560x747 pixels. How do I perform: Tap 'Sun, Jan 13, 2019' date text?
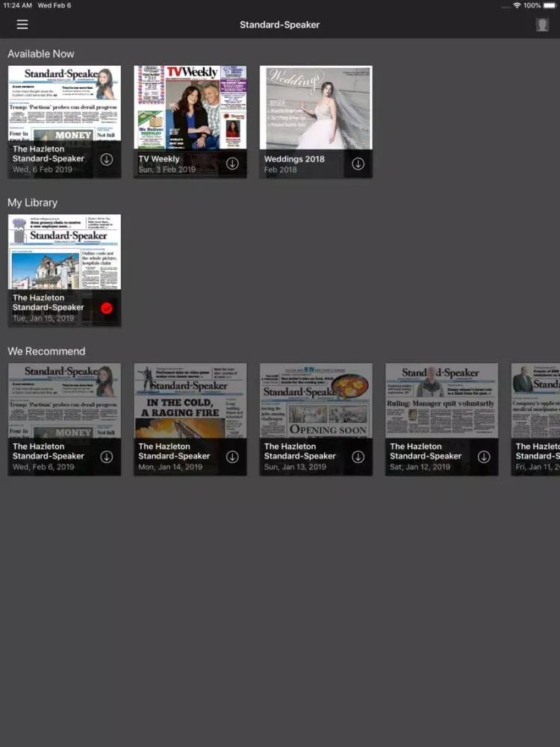click(295, 467)
